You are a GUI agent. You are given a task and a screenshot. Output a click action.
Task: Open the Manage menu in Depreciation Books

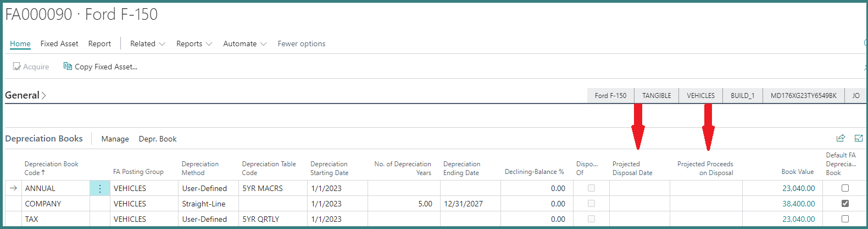115,139
